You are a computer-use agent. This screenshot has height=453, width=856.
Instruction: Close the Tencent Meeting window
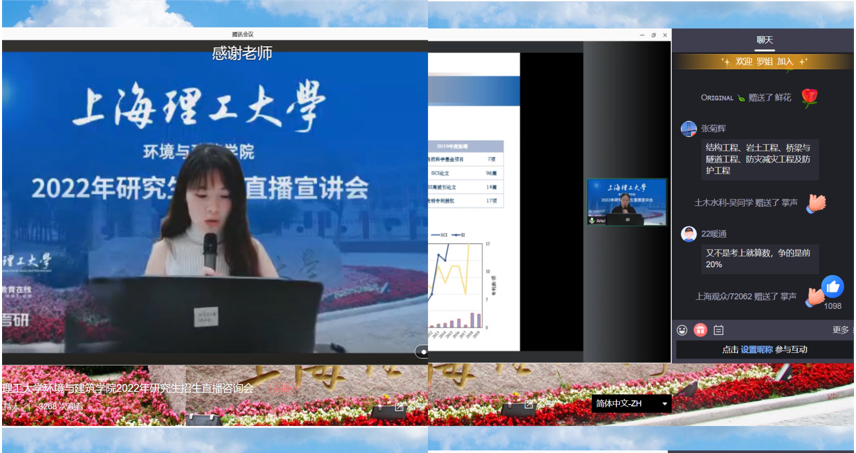click(664, 35)
